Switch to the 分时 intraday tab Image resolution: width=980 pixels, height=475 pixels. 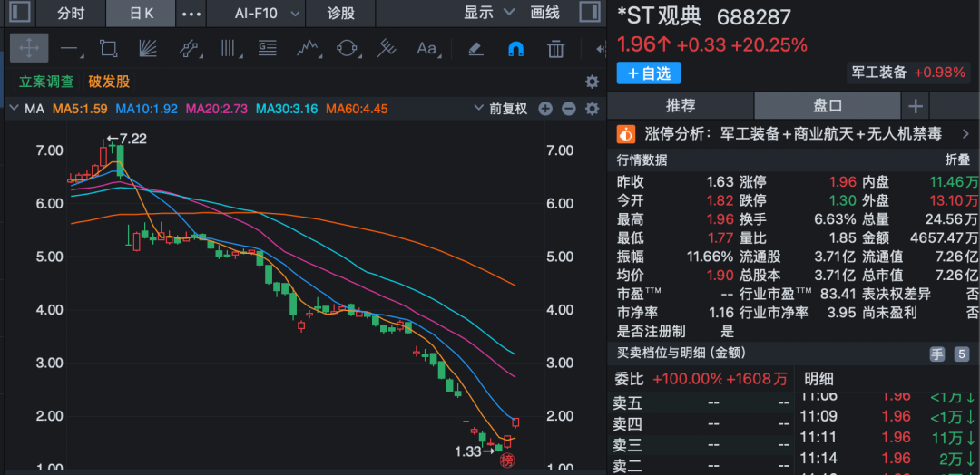(70, 13)
